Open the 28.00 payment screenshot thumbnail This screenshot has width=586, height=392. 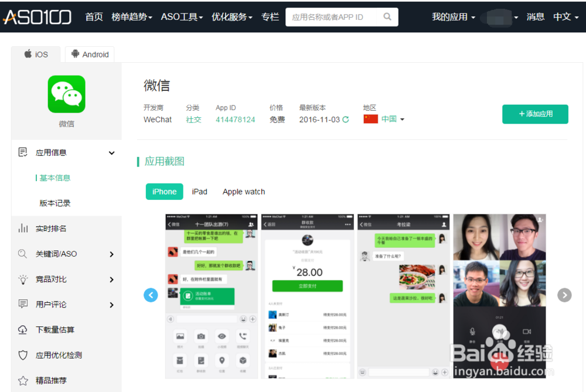tap(308, 296)
